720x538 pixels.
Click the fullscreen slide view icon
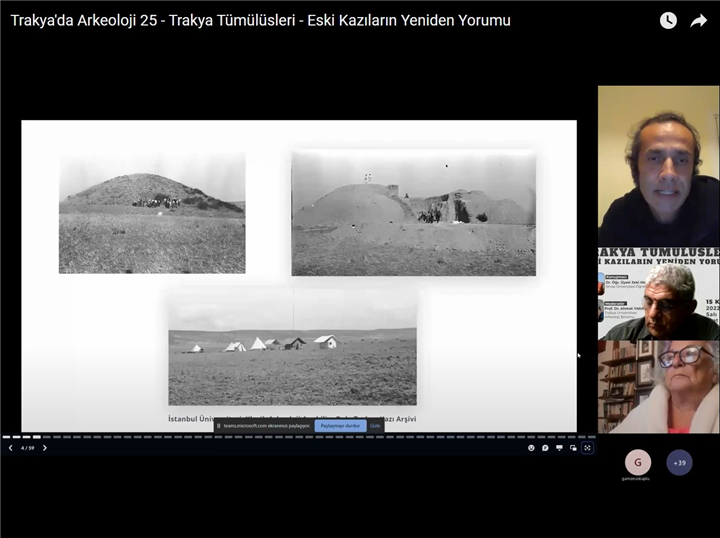[587, 448]
